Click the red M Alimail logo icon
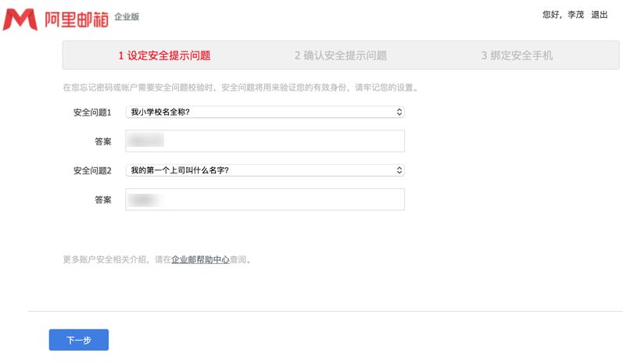The height and width of the screenshot is (364, 623). pos(20,18)
